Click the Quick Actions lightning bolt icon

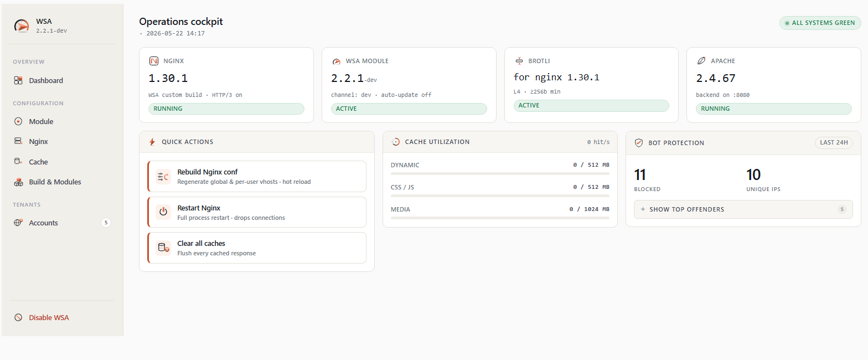pyautogui.click(x=152, y=142)
